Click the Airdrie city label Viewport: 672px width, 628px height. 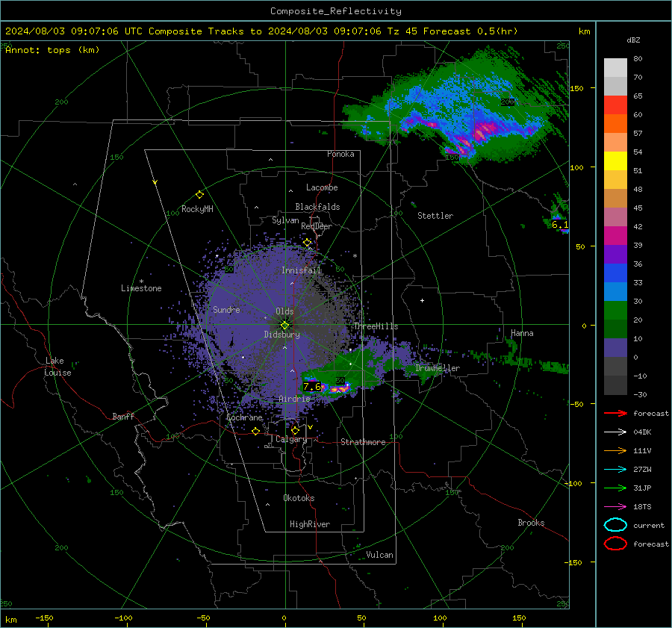click(x=294, y=399)
